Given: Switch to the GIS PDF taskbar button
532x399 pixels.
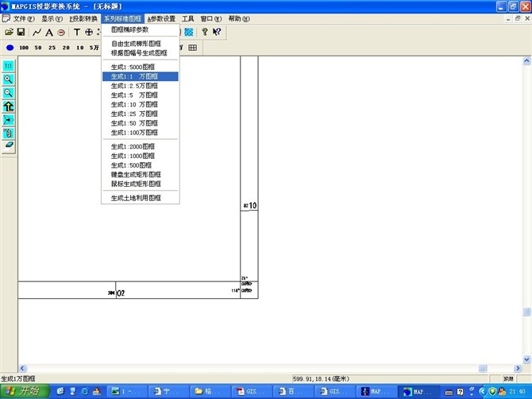Looking at the screenshot, I should pos(252,392).
